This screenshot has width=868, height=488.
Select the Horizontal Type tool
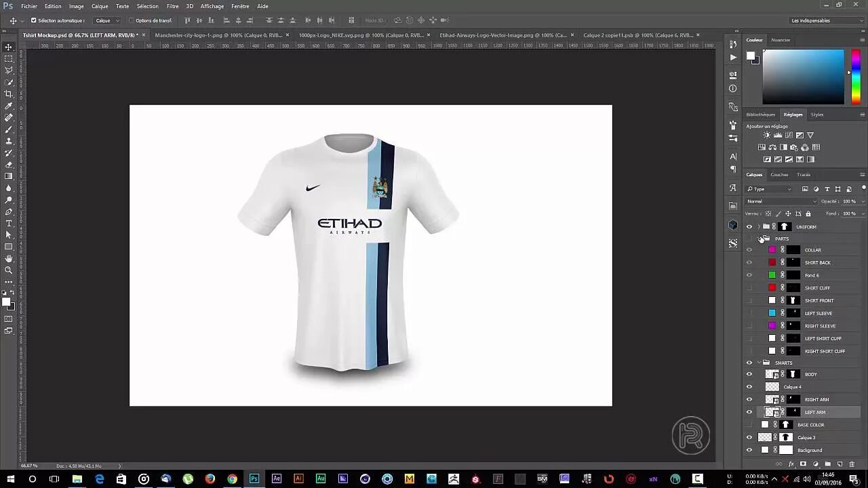coord(9,223)
